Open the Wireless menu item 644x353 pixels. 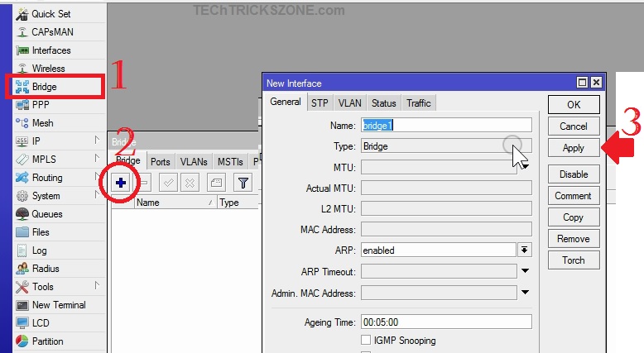click(x=48, y=69)
